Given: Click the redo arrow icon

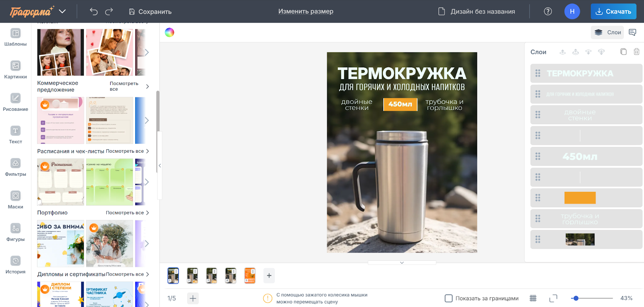Looking at the screenshot, I should point(109,12).
